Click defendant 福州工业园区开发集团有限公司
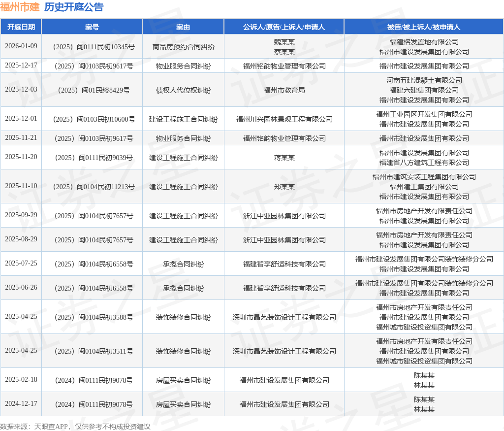The height and width of the screenshot is (431, 504). [x=424, y=114]
